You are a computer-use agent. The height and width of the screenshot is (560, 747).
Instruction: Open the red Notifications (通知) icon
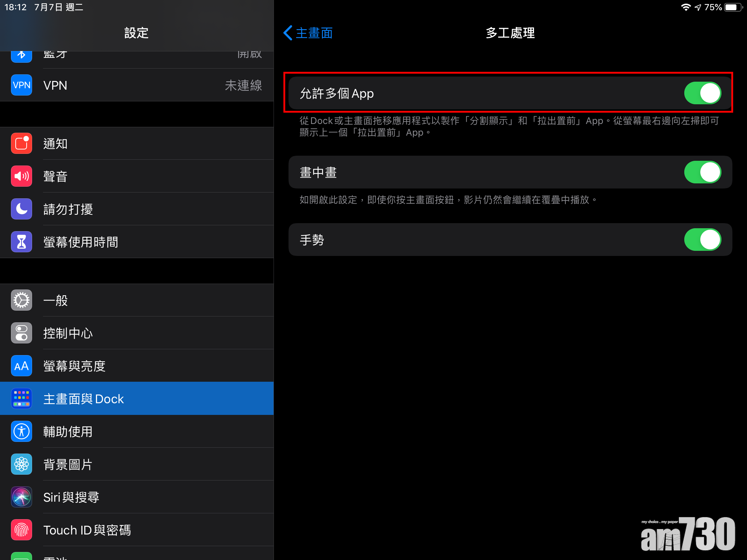point(22,143)
